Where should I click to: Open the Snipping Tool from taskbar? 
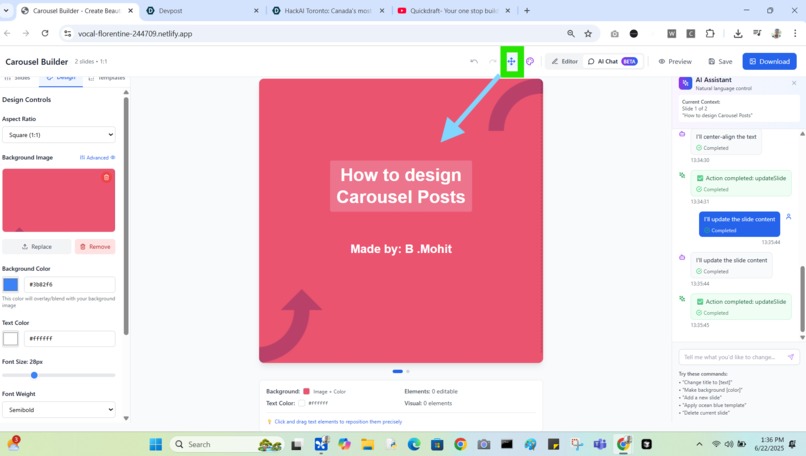(577, 444)
